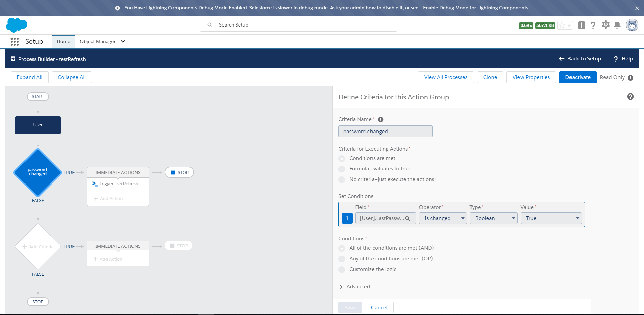Open Enable Debug Mode for Lightning Components link
The height and width of the screenshot is (315, 644).
[476, 8]
